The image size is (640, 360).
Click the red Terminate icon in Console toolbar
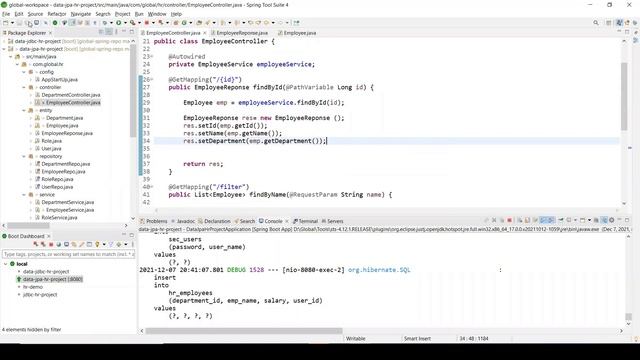point(509,220)
